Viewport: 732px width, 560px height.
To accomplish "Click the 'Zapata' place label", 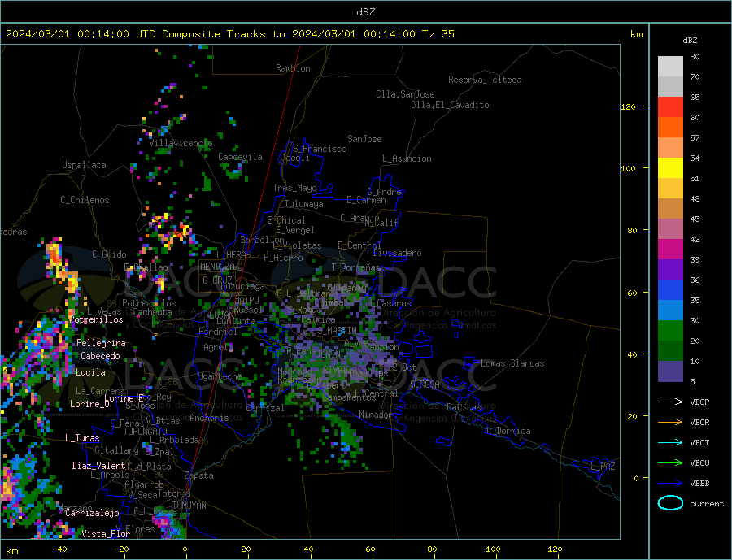I will [x=199, y=475].
